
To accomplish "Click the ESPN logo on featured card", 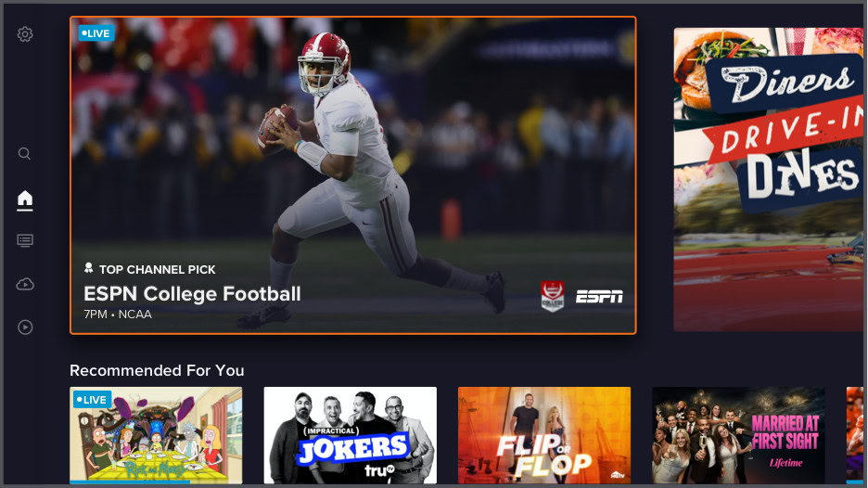I will [599, 297].
